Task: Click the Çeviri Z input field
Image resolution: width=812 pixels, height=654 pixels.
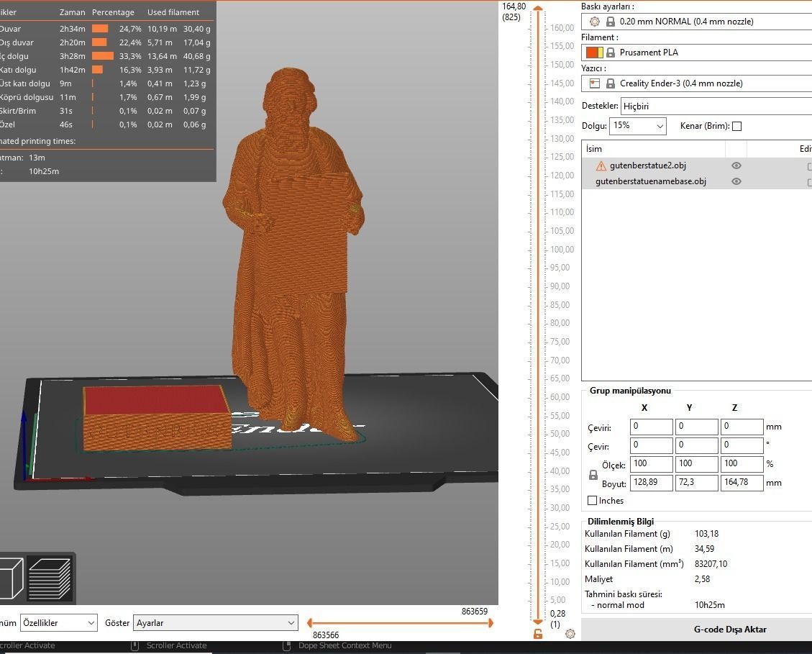Action: point(742,427)
